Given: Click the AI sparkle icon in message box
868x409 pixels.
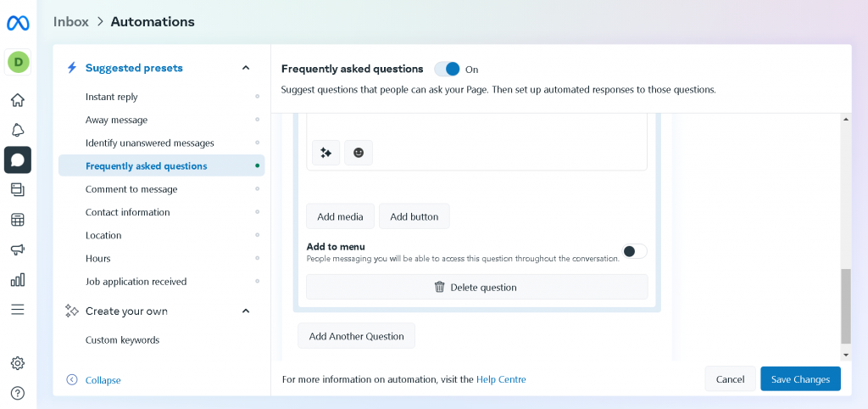Looking at the screenshot, I should (x=325, y=153).
